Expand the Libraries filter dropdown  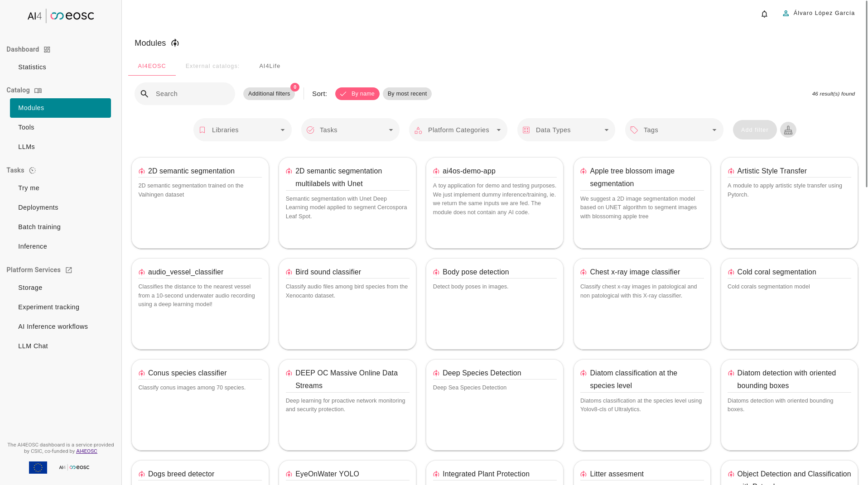[x=243, y=130]
